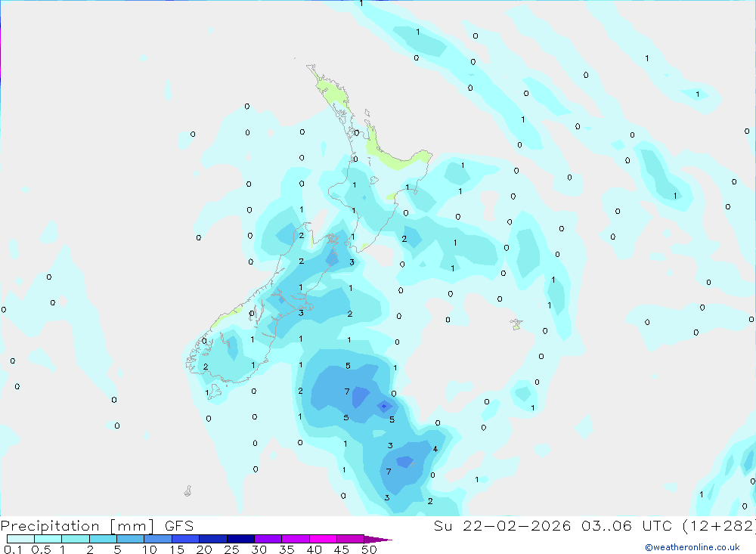Click legend tick label "20"

pyautogui.click(x=204, y=549)
